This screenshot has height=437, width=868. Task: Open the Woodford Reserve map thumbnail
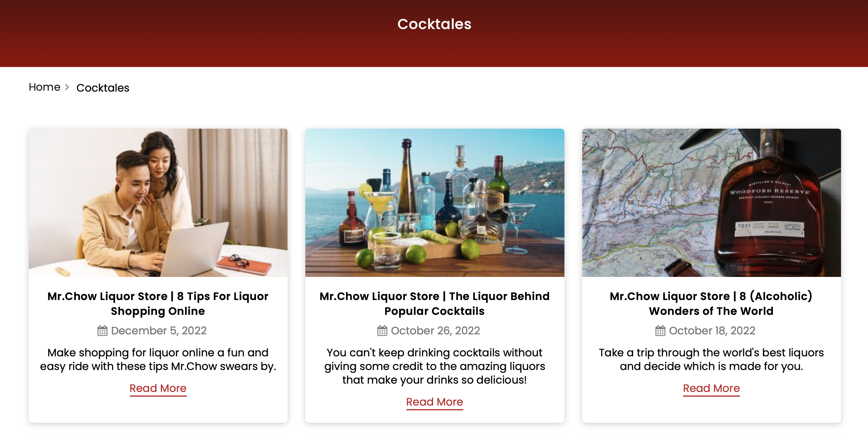[711, 202]
